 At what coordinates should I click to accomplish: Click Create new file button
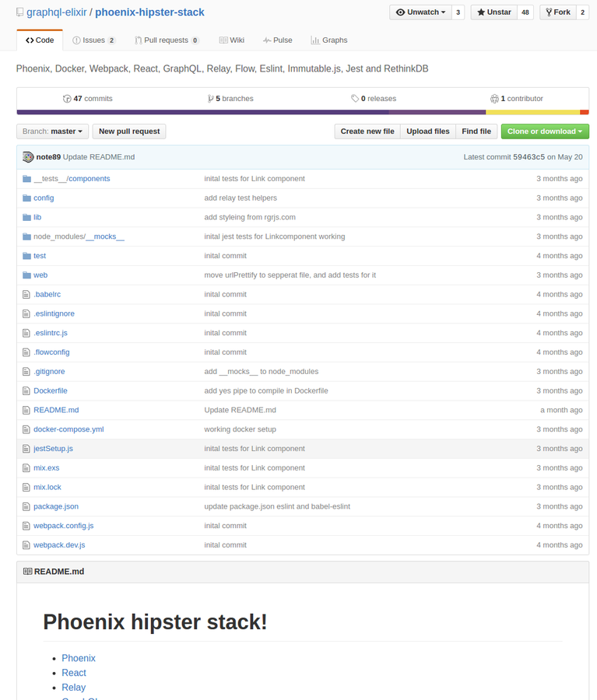pyautogui.click(x=367, y=131)
